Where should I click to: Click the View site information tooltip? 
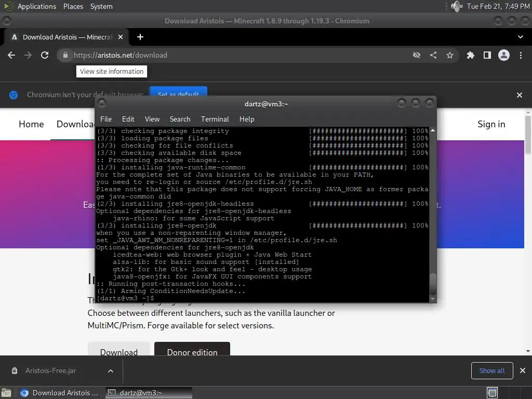pos(112,72)
